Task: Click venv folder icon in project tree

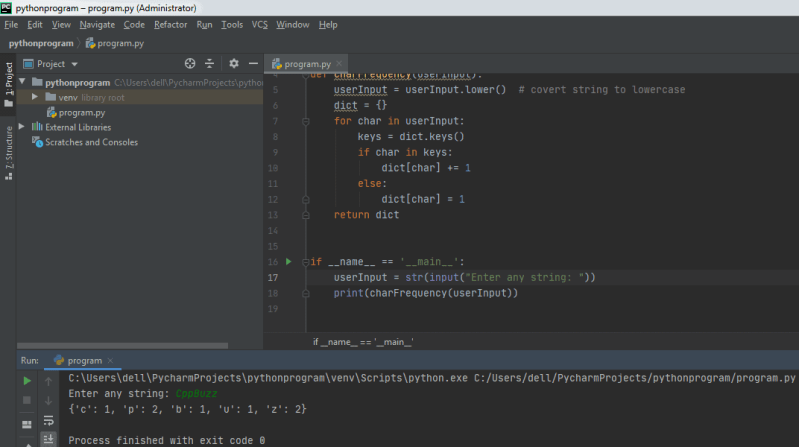Action: point(50,97)
